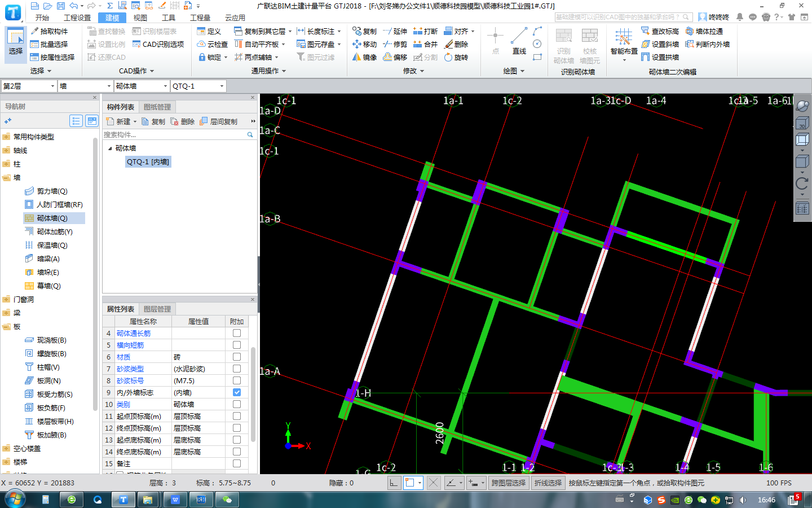The height and width of the screenshot is (508, 812).
Task: Select the 移动 move tool
Action: [364, 44]
